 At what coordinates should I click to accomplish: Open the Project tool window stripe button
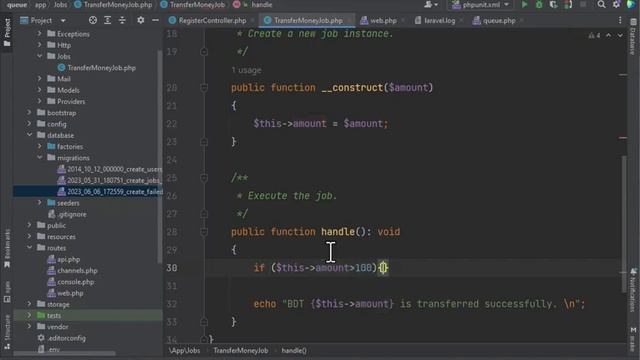pyautogui.click(x=7, y=32)
